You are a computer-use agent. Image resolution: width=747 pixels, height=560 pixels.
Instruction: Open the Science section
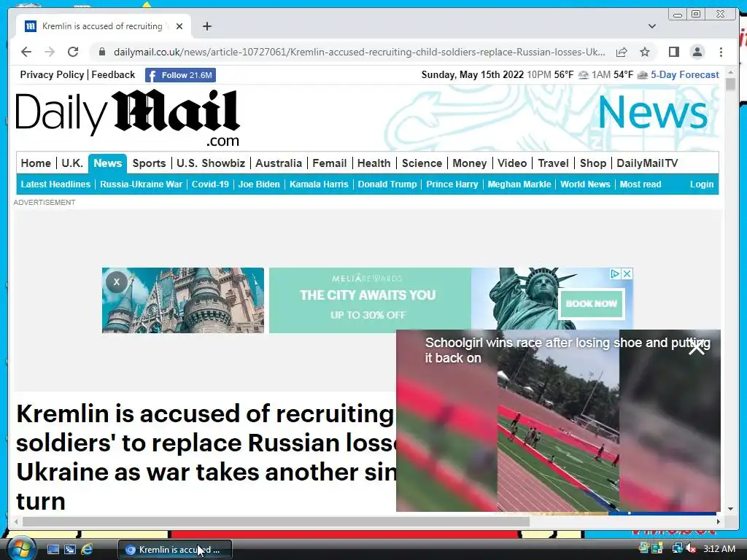pyautogui.click(x=422, y=163)
